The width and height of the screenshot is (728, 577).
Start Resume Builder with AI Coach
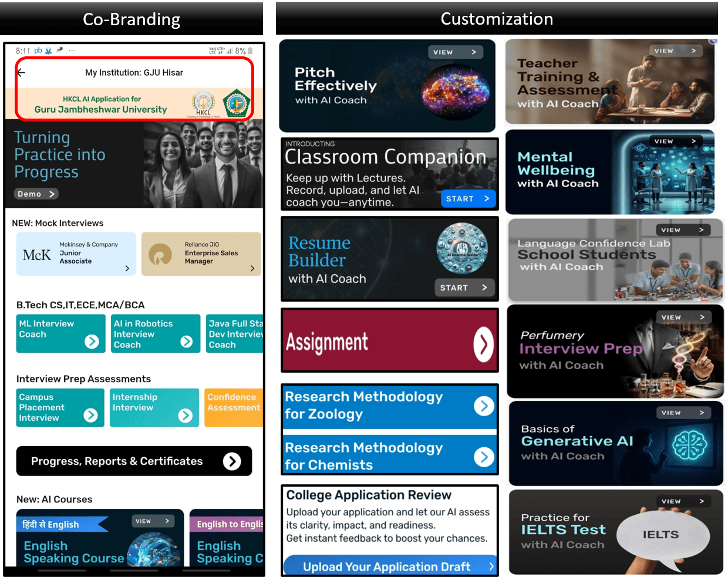(x=464, y=288)
